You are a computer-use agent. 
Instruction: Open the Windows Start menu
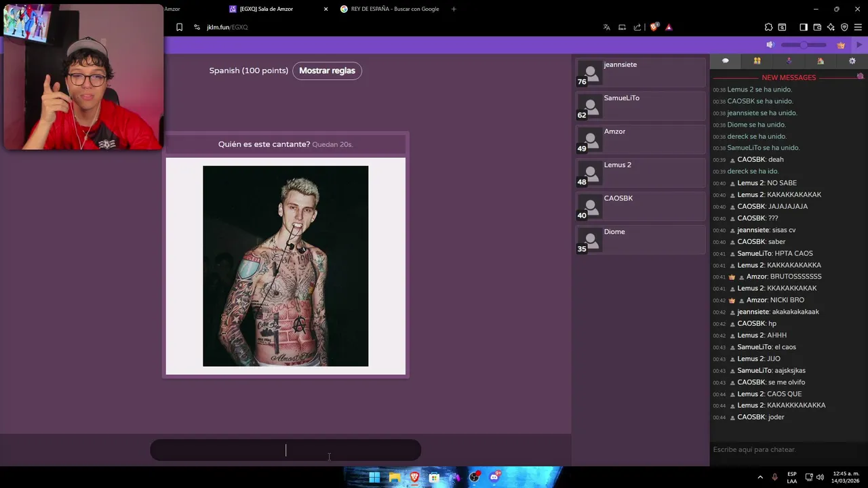click(374, 477)
